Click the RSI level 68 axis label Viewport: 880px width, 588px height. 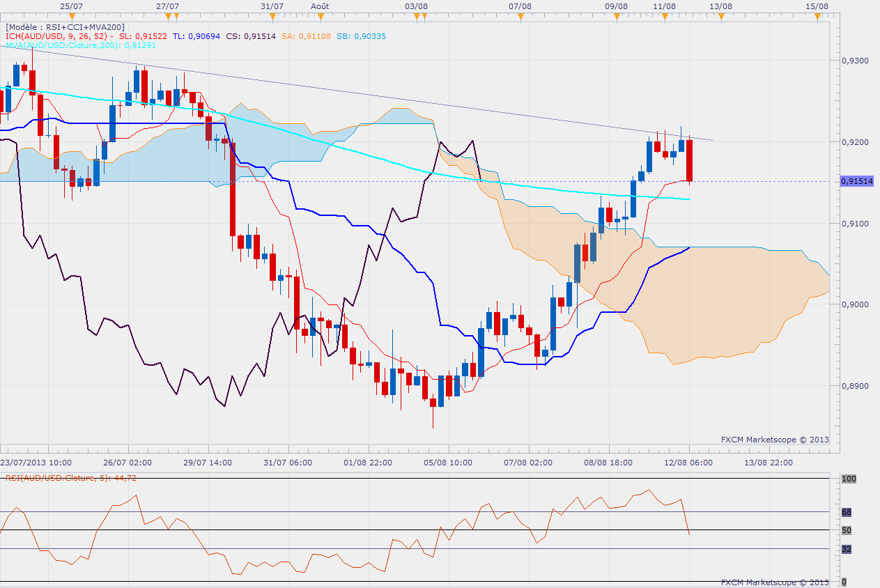[x=847, y=512]
